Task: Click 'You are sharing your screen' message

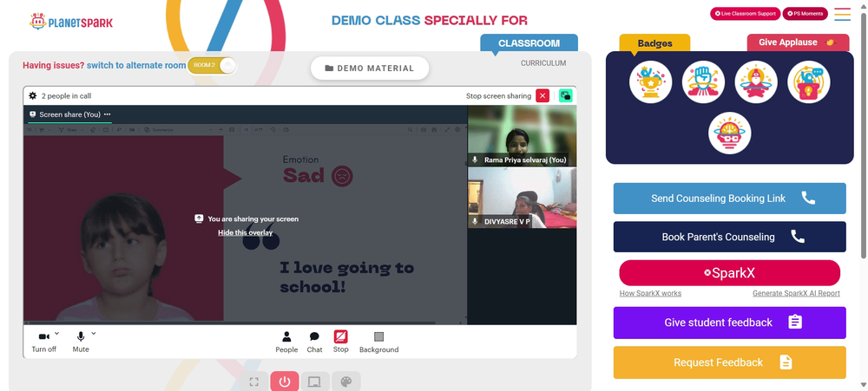Action: tap(253, 219)
